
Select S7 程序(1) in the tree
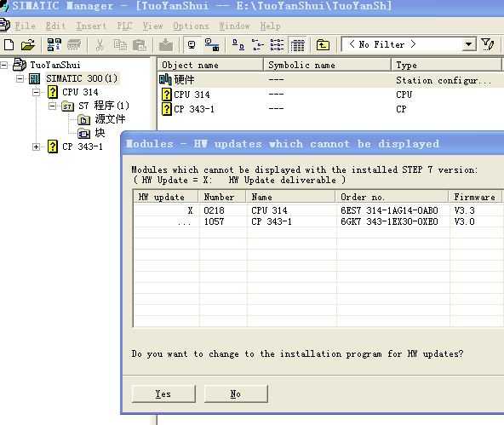click(x=104, y=106)
